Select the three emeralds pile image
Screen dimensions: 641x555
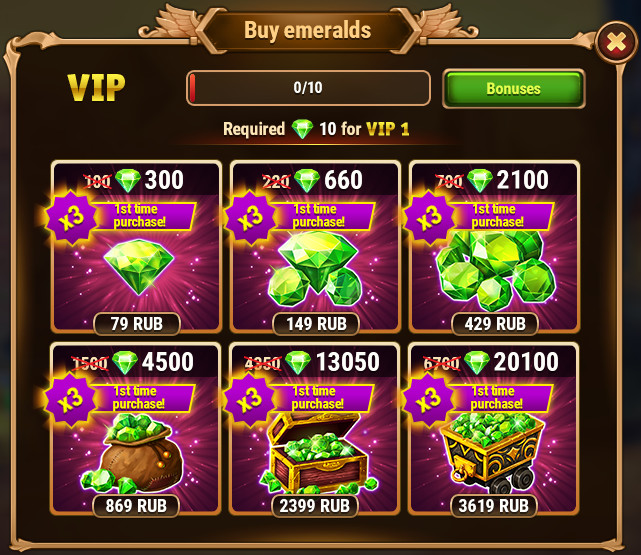point(315,268)
